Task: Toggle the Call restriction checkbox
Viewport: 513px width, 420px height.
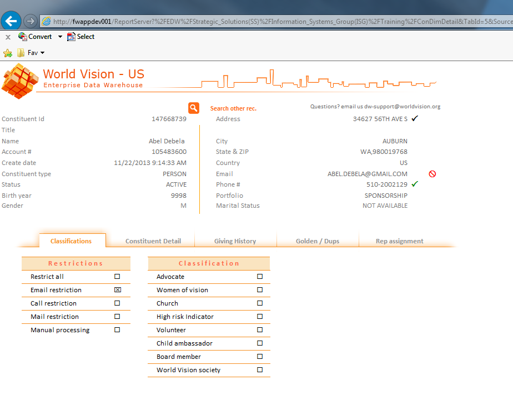Action: 117,303
